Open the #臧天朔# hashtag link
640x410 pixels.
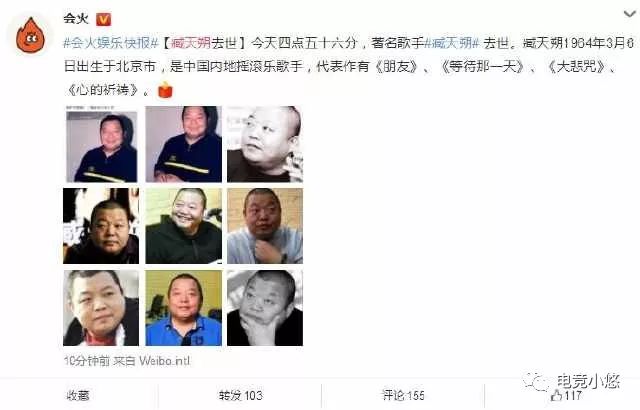451,42
